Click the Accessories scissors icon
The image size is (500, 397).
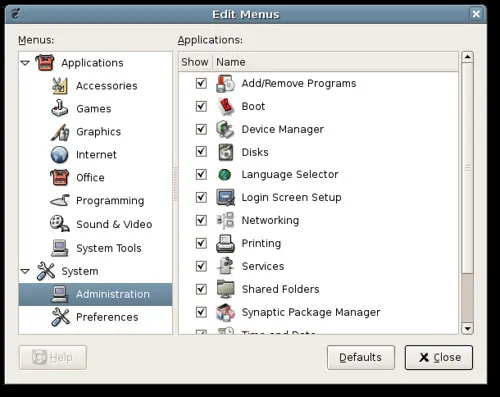(60, 86)
